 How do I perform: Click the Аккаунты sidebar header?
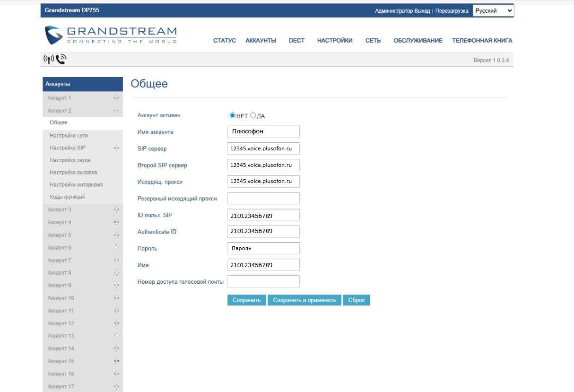pyautogui.click(x=83, y=84)
